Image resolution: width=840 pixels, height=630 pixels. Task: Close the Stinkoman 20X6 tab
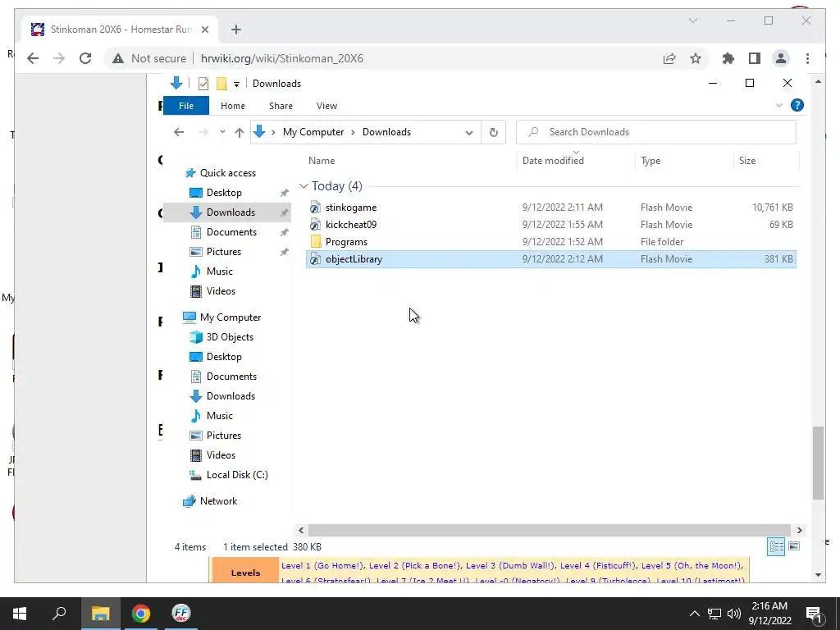(204, 30)
